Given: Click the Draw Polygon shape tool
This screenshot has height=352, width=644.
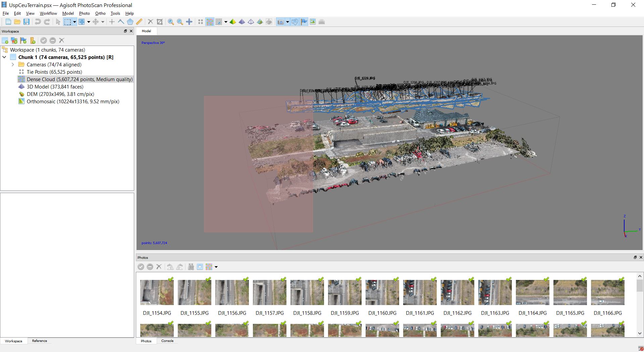Looking at the screenshot, I should point(130,22).
